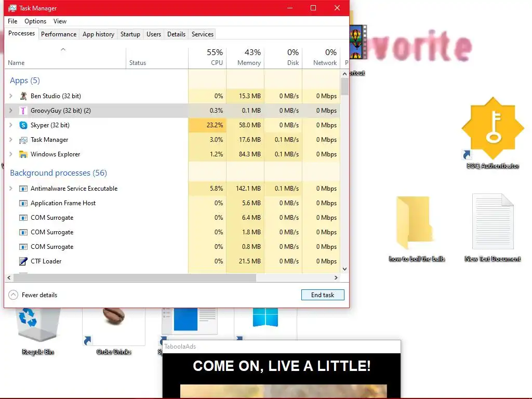This screenshot has height=399, width=532.
Task: Click Skyper's 23.2% CPU cell
Action: (207, 125)
